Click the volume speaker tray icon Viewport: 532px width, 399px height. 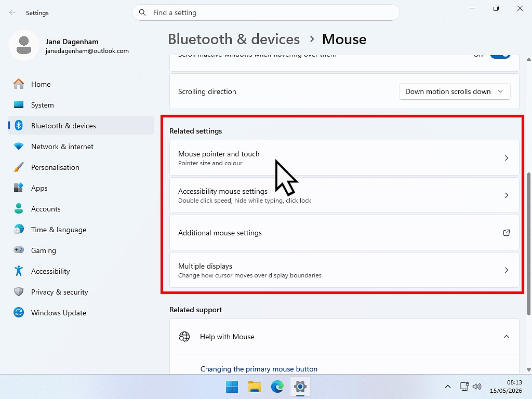[477, 387]
